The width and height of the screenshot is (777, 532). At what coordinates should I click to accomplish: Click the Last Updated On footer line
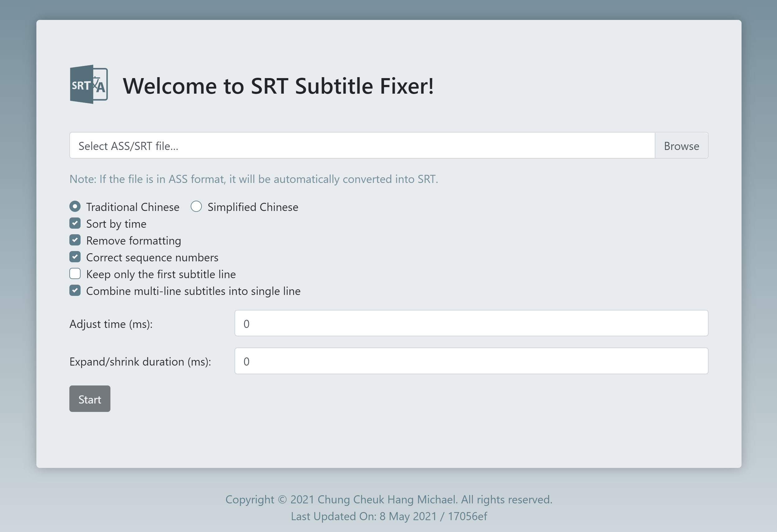(x=389, y=516)
